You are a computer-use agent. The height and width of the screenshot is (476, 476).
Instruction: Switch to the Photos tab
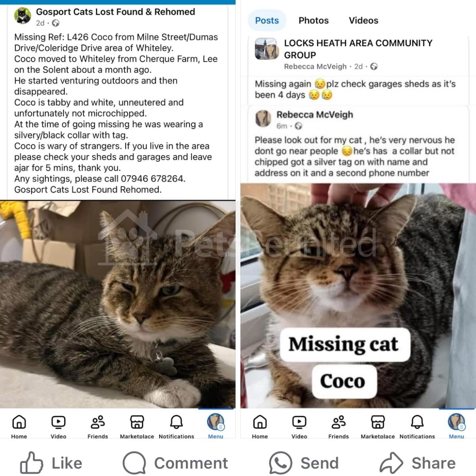[313, 20]
